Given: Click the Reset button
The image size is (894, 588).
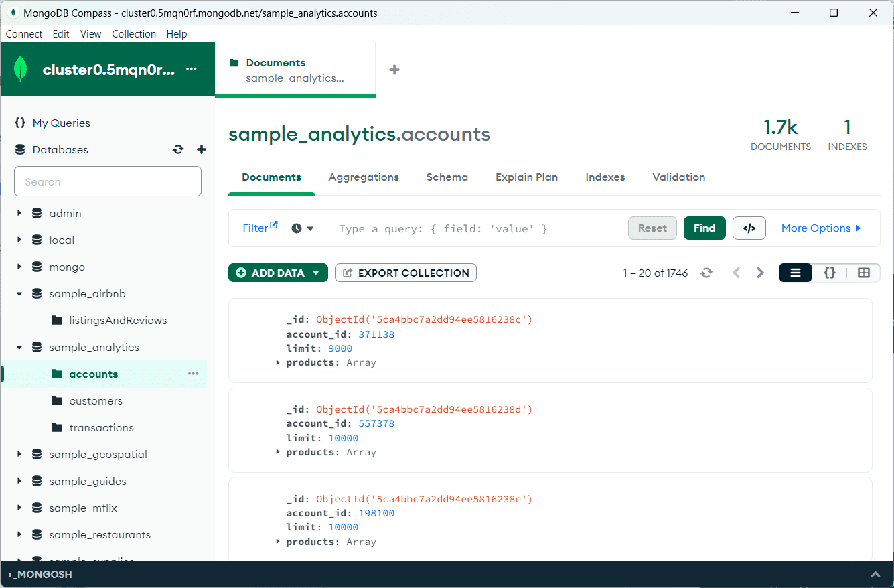Looking at the screenshot, I should (x=652, y=228).
